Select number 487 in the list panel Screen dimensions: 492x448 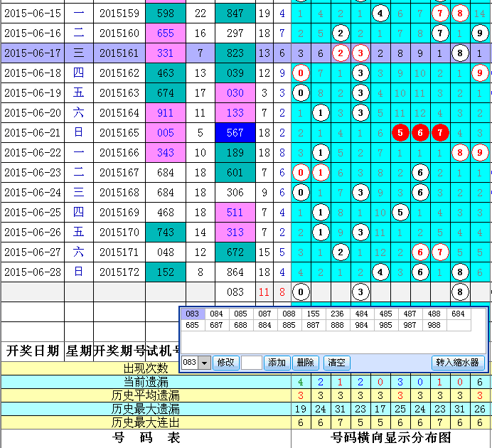coord(410,314)
